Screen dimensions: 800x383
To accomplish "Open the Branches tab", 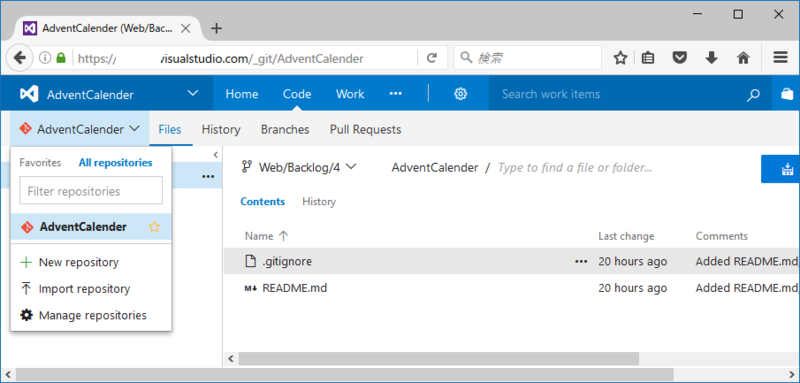I will pyautogui.click(x=285, y=130).
